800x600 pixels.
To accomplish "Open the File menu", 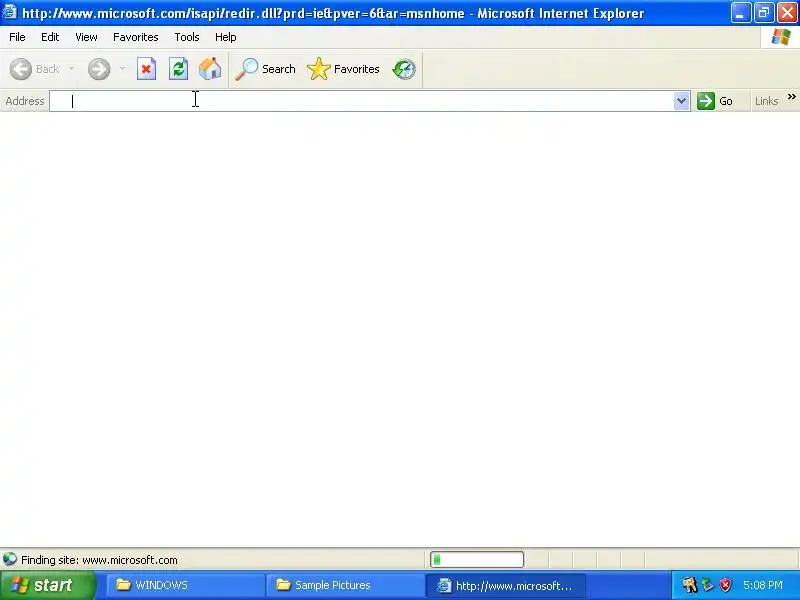I will coord(17,37).
